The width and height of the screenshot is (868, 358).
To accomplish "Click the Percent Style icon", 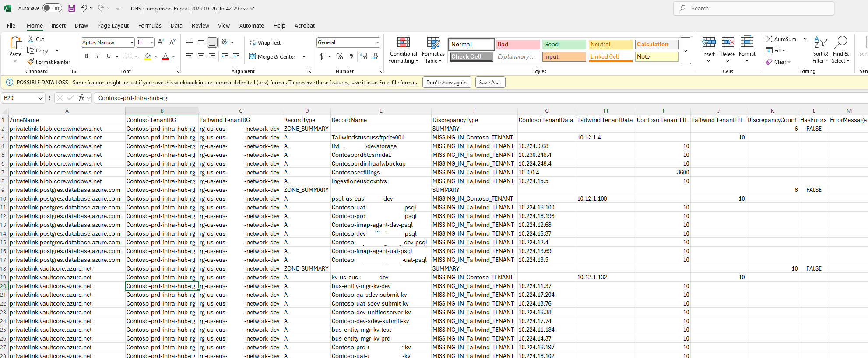I will pyautogui.click(x=340, y=56).
